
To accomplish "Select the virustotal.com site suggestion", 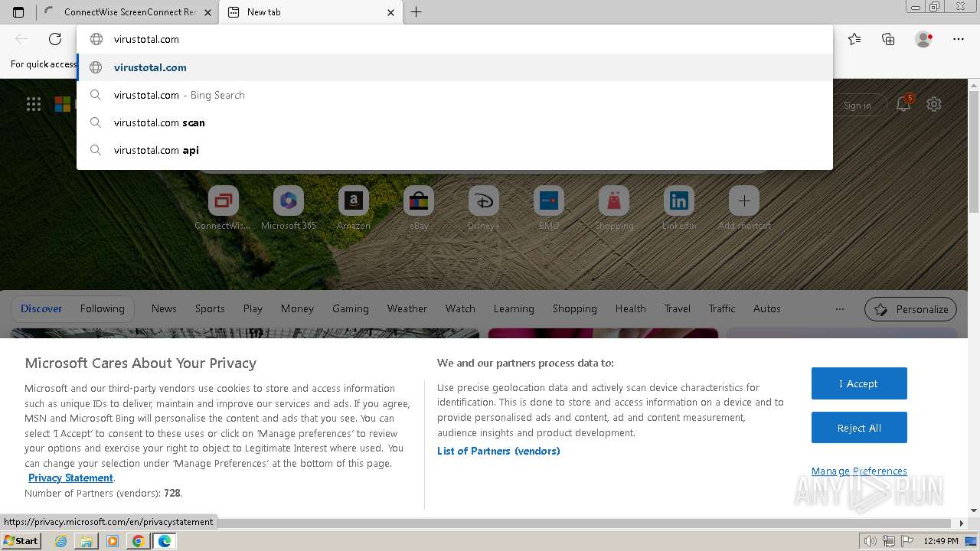I will coord(455,67).
